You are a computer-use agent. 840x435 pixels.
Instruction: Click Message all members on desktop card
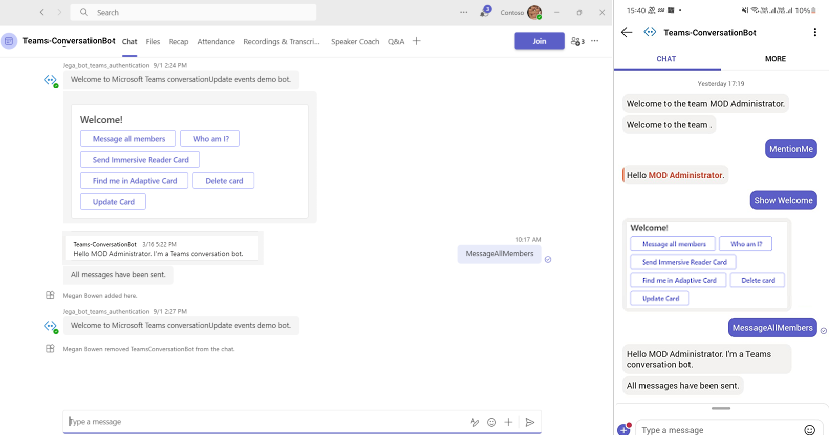pyautogui.click(x=128, y=139)
